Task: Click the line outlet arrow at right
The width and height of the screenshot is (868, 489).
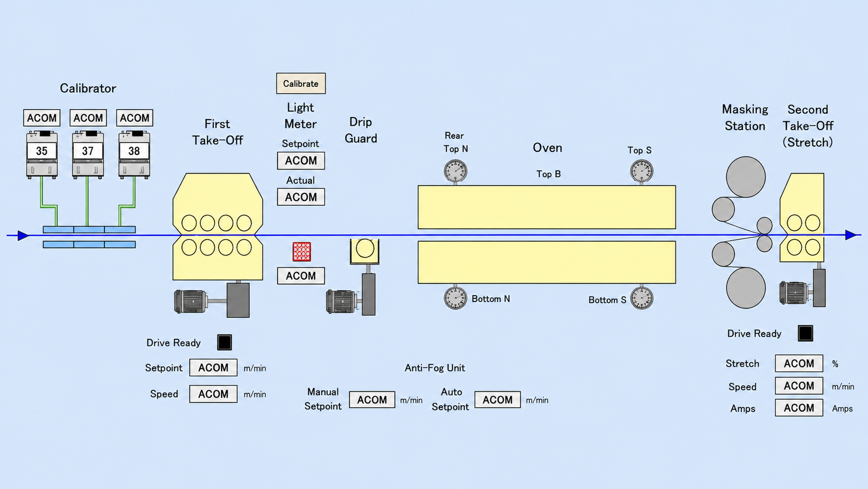Action: pos(851,235)
